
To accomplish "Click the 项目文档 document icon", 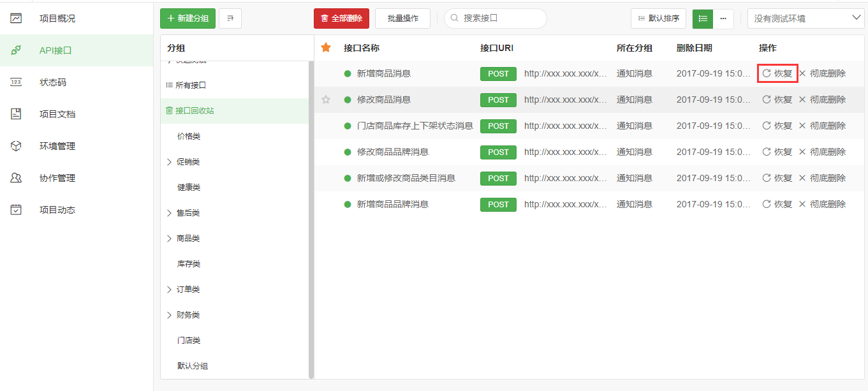I will (17, 114).
